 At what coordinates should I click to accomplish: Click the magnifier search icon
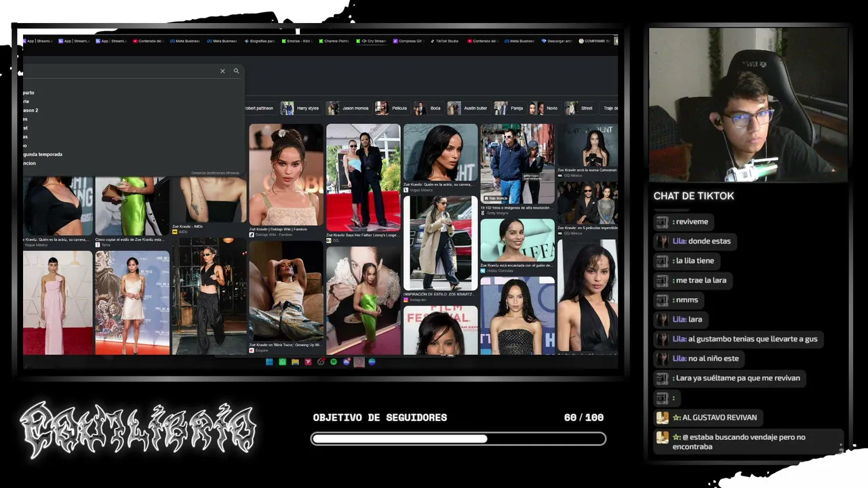point(237,71)
